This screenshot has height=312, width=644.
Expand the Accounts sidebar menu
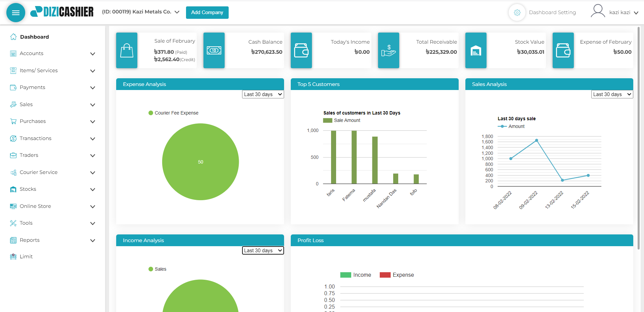pos(53,53)
